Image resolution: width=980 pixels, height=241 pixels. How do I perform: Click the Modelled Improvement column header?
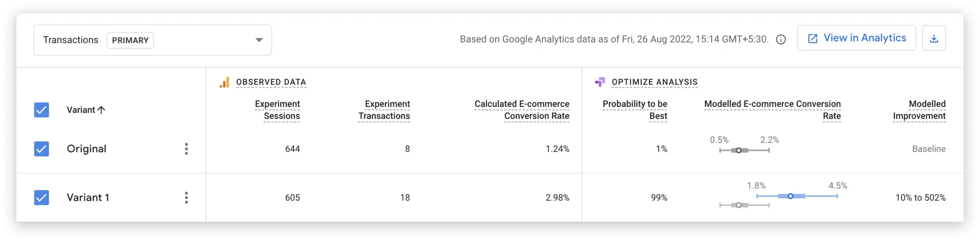(919, 110)
